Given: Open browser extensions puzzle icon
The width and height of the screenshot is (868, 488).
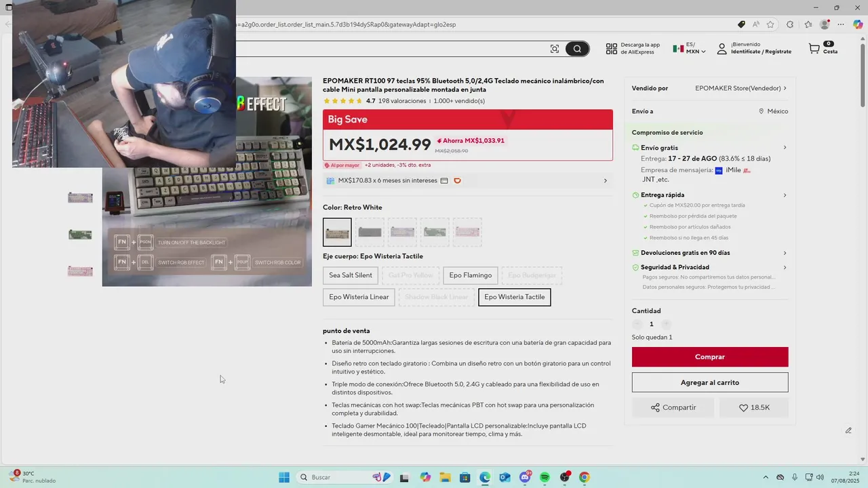Looking at the screenshot, I should pyautogui.click(x=791, y=24).
